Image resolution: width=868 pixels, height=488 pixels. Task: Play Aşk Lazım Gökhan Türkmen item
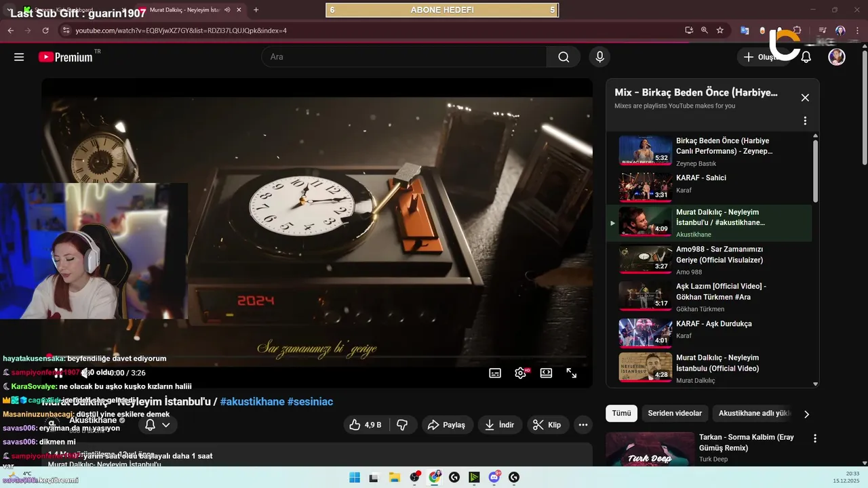(709, 296)
